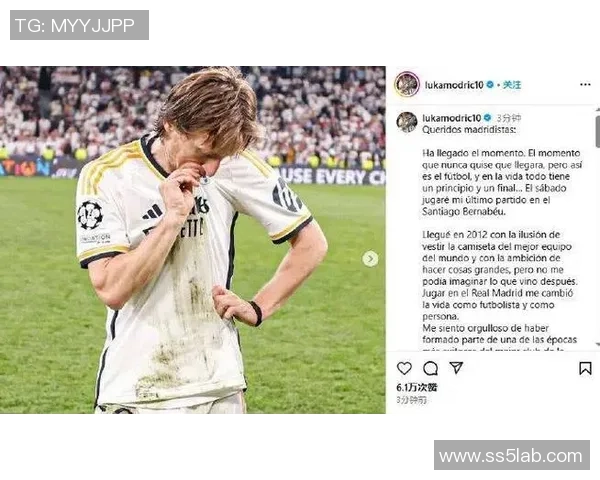
Task: Click the caption timestamp 3分钟
Action: [x=509, y=118]
